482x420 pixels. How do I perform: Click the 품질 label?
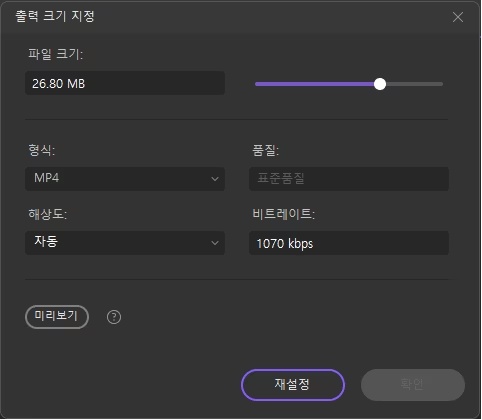pos(265,150)
